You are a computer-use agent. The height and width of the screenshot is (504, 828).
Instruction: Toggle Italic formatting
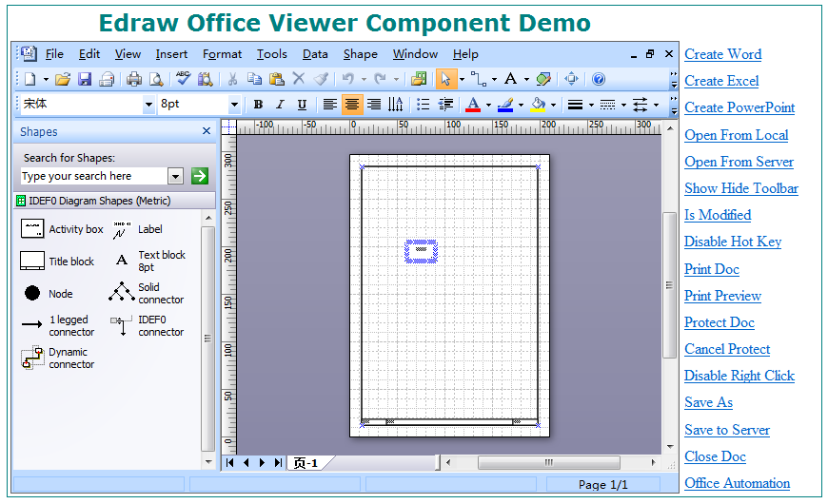click(280, 105)
